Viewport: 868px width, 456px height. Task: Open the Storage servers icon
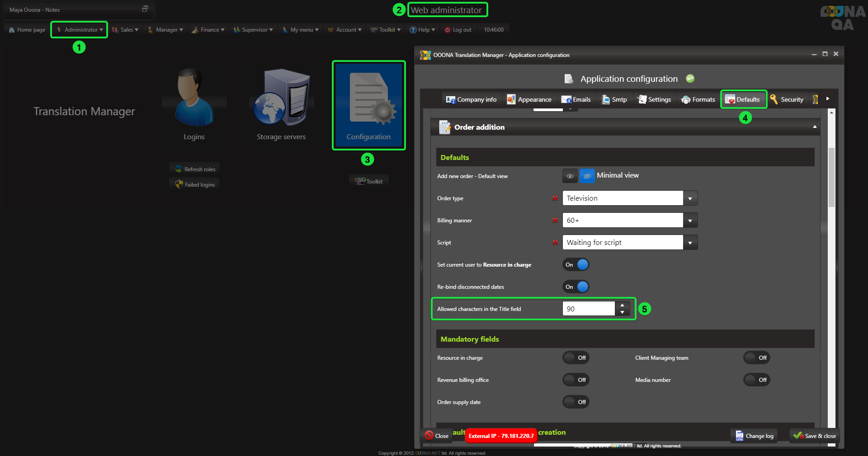pos(281,98)
